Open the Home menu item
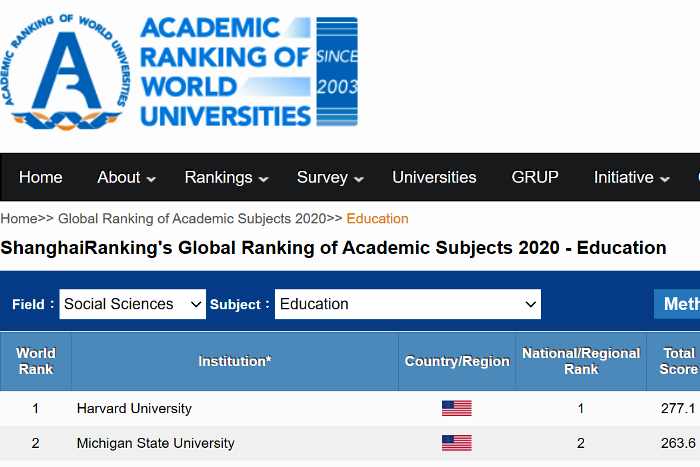 pyautogui.click(x=41, y=177)
